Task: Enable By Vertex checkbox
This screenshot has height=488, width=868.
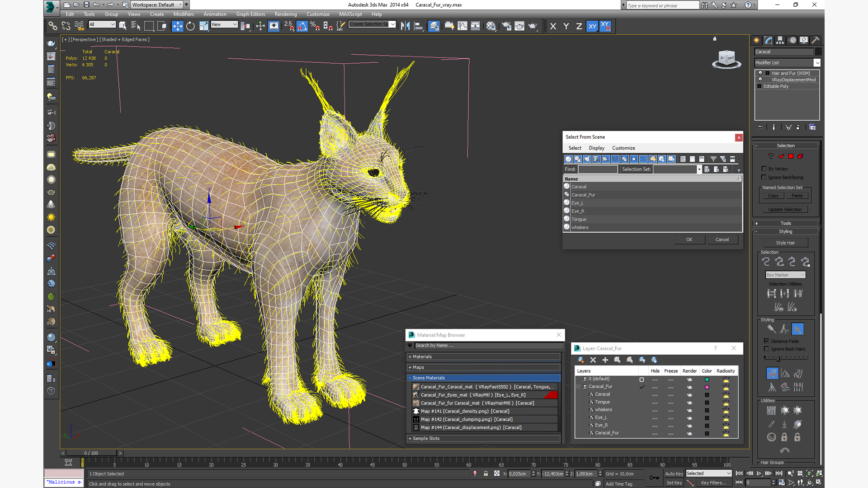Action: click(x=764, y=169)
